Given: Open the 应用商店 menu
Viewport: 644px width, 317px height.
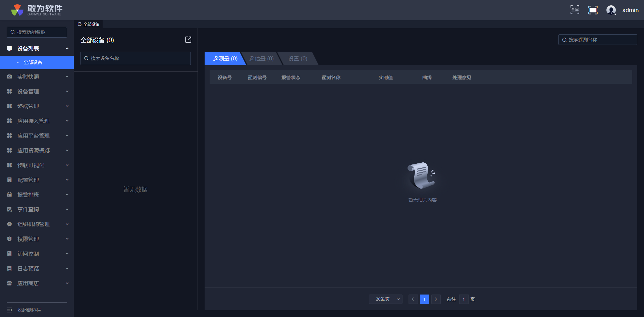Looking at the screenshot, I should pyautogui.click(x=37, y=283).
